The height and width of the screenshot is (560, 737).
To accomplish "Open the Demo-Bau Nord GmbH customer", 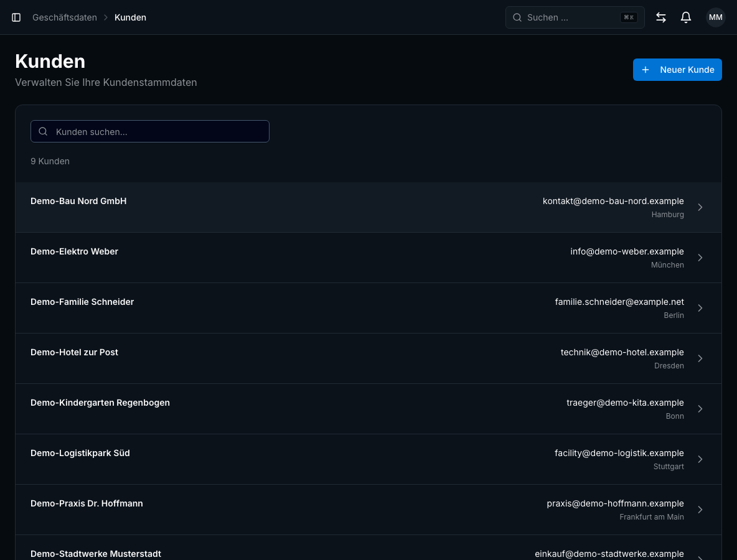I will point(368,207).
